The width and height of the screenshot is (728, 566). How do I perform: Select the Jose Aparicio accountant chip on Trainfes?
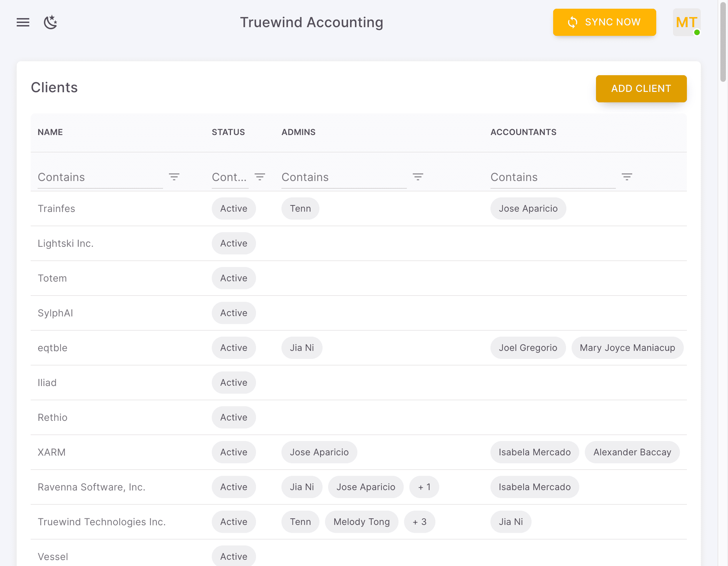(528, 209)
